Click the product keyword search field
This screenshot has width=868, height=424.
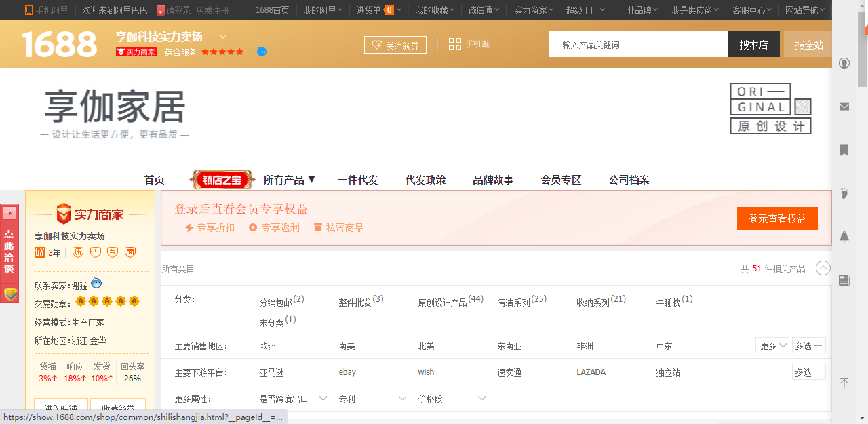638,44
